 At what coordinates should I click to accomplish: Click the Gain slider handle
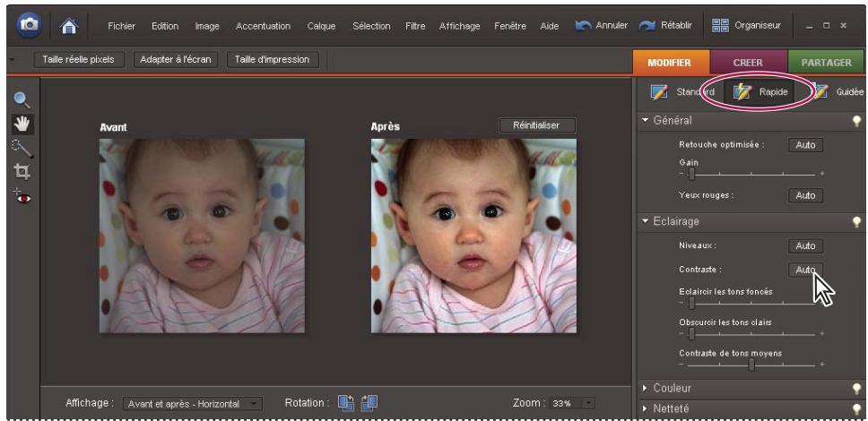(691, 175)
